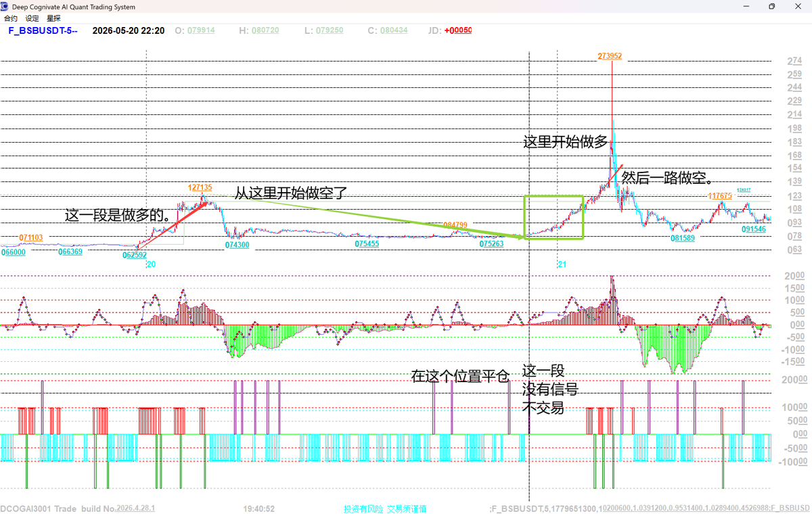The height and width of the screenshot is (514, 812).
Task: Click date marker 21 on time axis
Action: tap(561, 264)
